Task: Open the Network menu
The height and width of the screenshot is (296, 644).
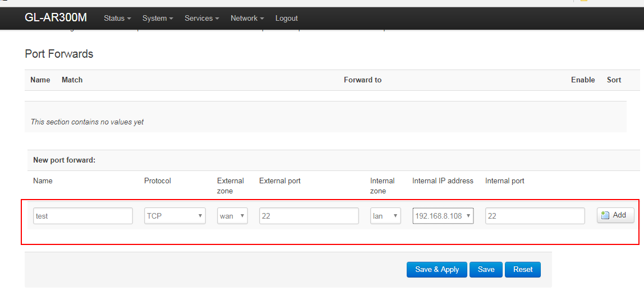Action: pyautogui.click(x=247, y=18)
